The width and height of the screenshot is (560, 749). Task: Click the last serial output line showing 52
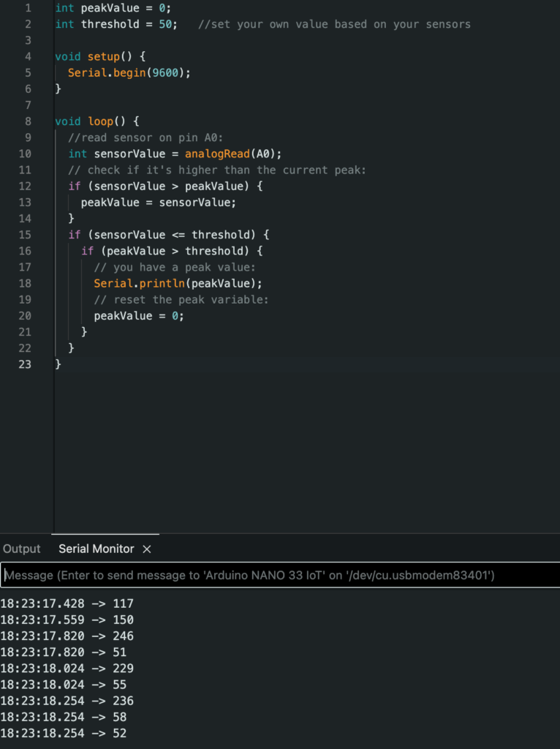[x=64, y=733]
